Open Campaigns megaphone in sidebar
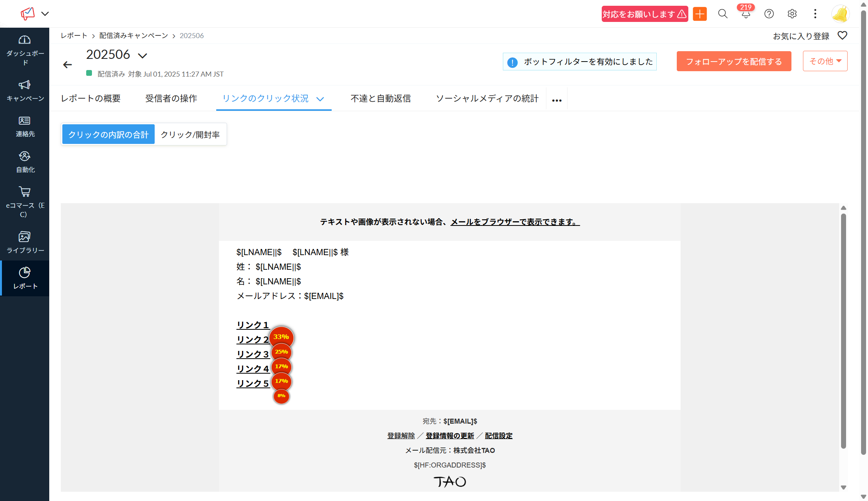Image resolution: width=868 pixels, height=501 pixels. point(25,85)
